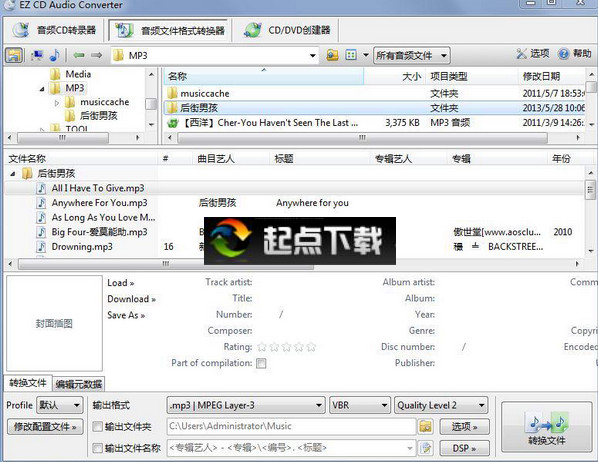The width and height of the screenshot is (598, 462).
Task: Toggle the folder browser pane icon
Action: point(14,55)
